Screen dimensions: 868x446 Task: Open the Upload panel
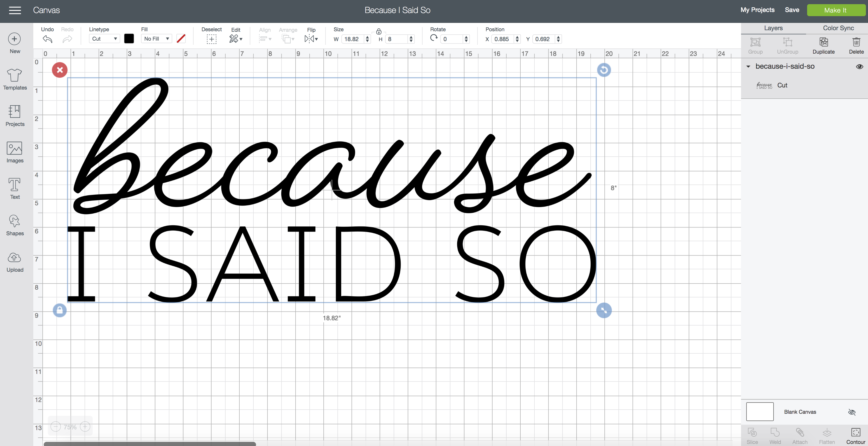[x=15, y=262]
